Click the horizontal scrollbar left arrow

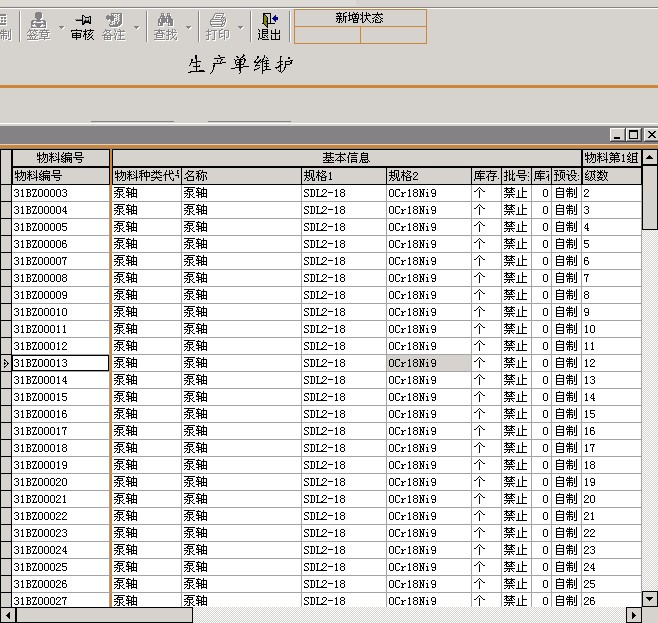coord(8,615)
